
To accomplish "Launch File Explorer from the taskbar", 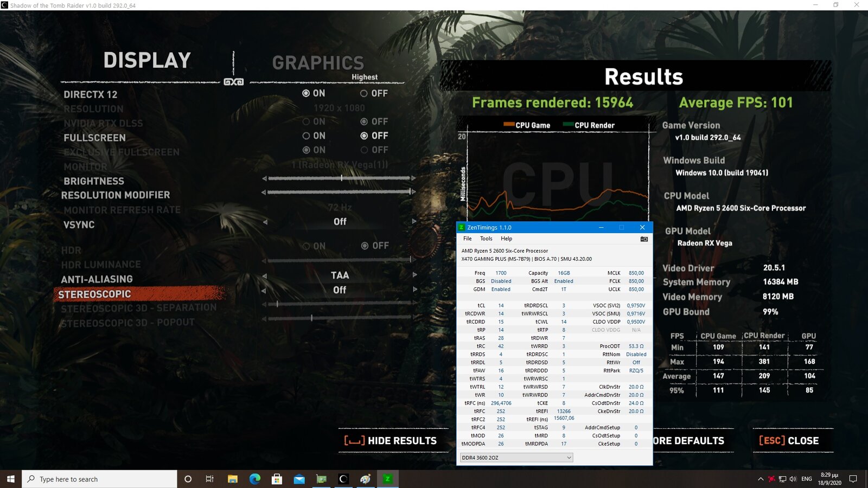I will tap(232, 479).
